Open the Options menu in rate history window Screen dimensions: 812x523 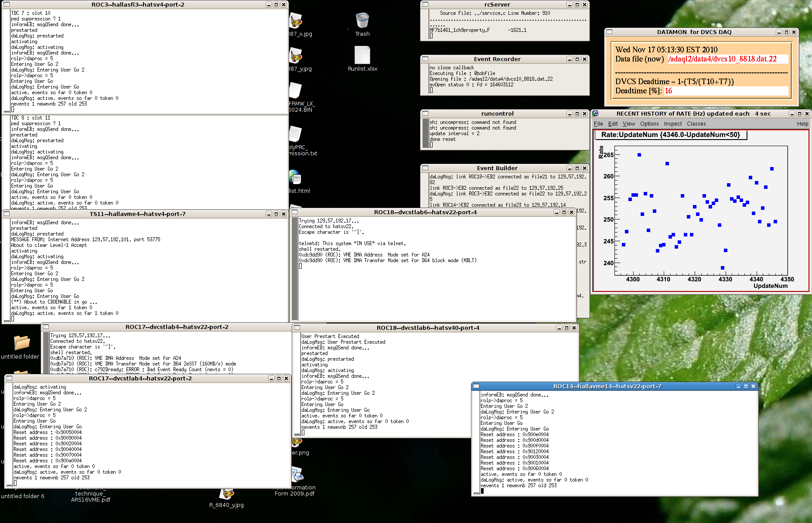click(649, 124)
